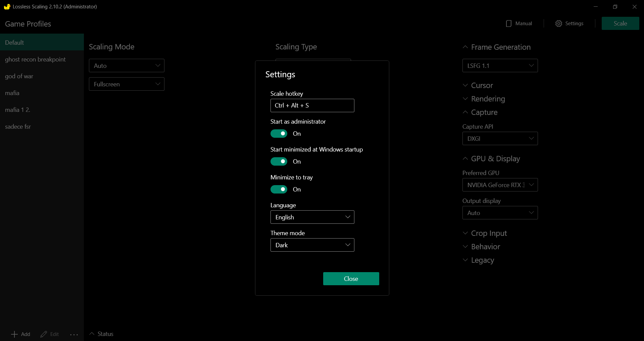Click the Scale hotkey input field
The height and width of the screenshot is (341, 644).
click(312, 105)
